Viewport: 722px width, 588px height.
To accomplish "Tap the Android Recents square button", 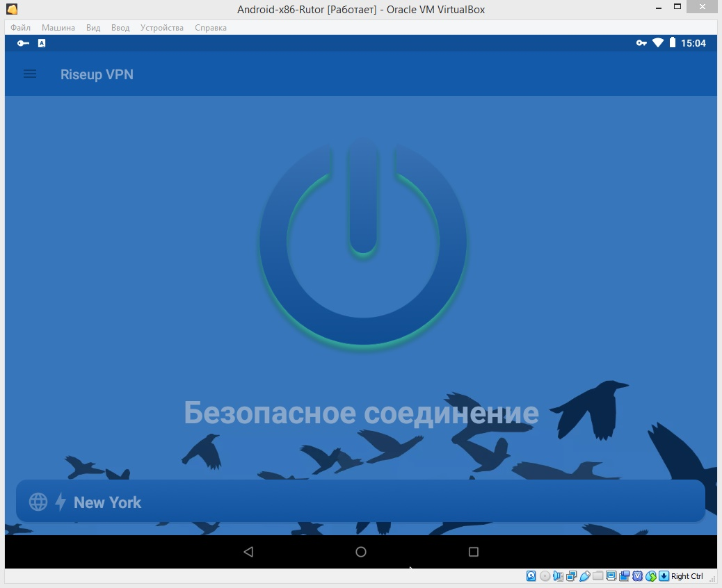I will coord(474,552).
